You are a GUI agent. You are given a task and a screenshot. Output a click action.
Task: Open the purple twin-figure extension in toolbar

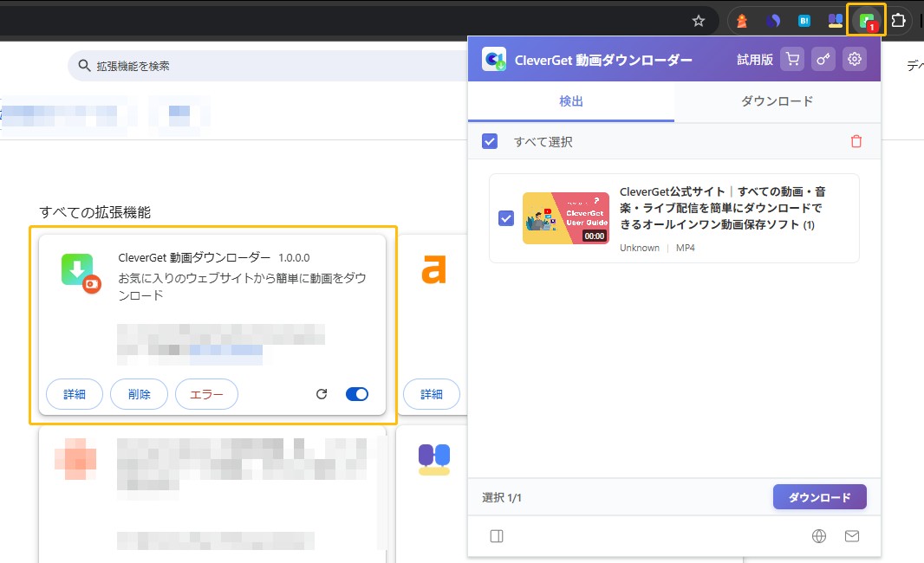coord(835,21)
